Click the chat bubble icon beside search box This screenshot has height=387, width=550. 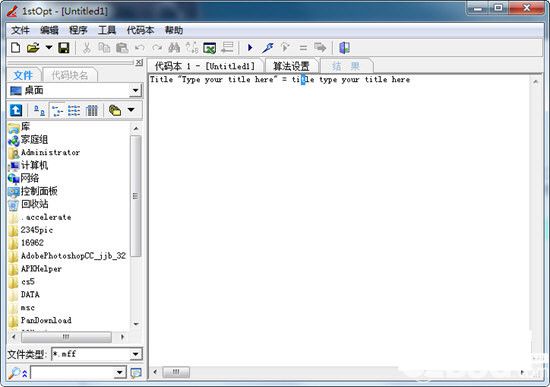[x=136, y=373]
